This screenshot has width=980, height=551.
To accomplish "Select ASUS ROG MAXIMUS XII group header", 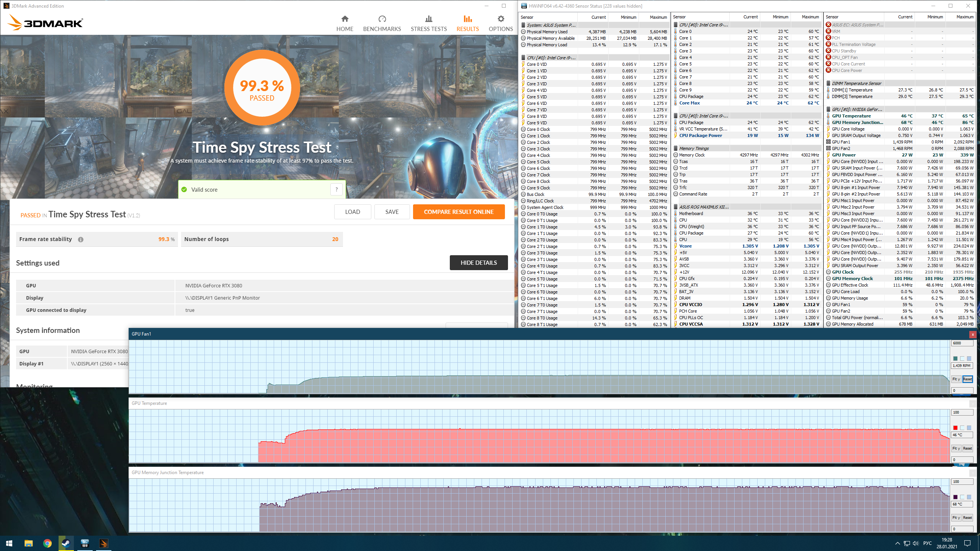I will 746,207.
